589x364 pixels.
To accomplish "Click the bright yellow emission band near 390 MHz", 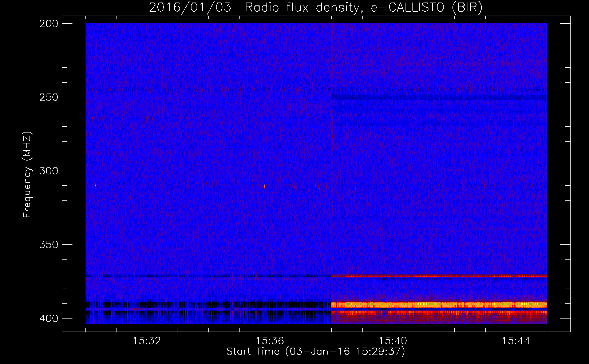I will pos(439,305).
